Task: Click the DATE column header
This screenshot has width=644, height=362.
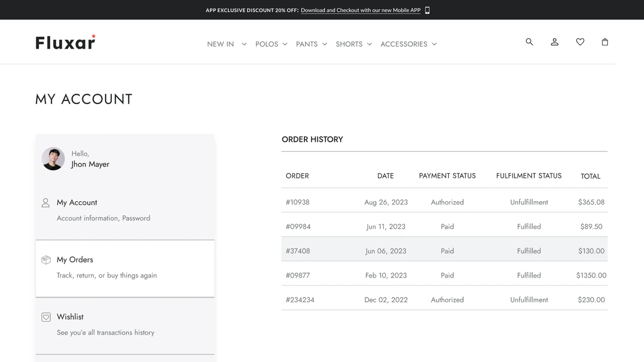Action: point(385,176)
